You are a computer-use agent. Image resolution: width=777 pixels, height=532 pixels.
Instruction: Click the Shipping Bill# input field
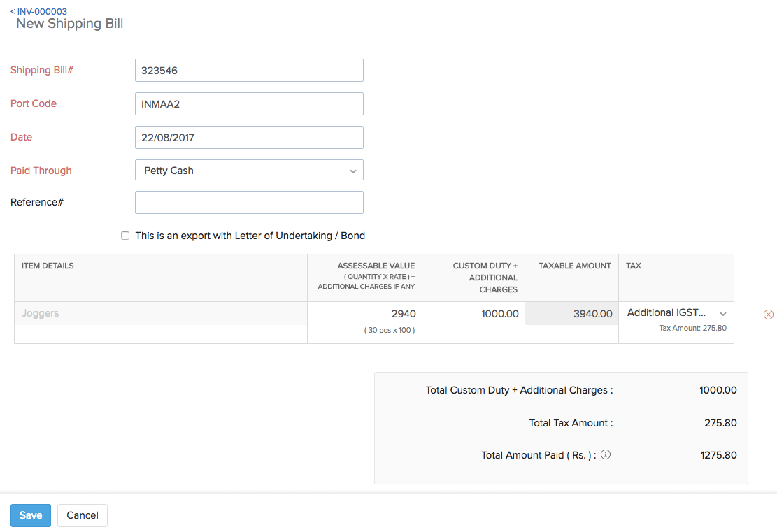(x=249, y=70)
